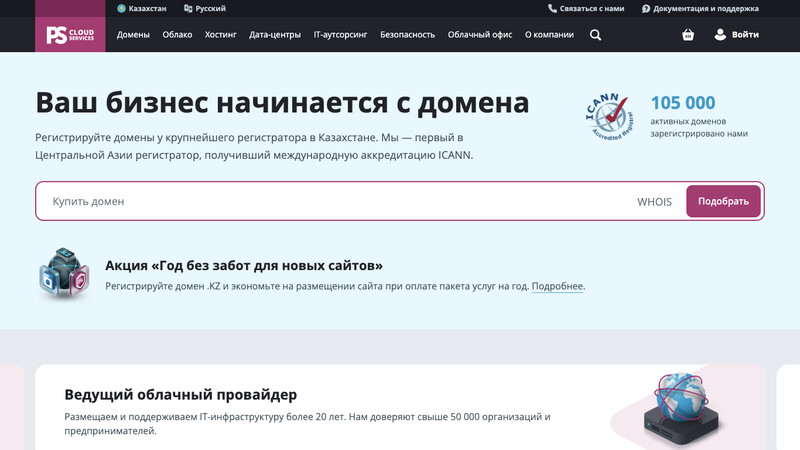Click the 105 000 active domains figure
The image size is (800, 450).
[x=683, y=103]
